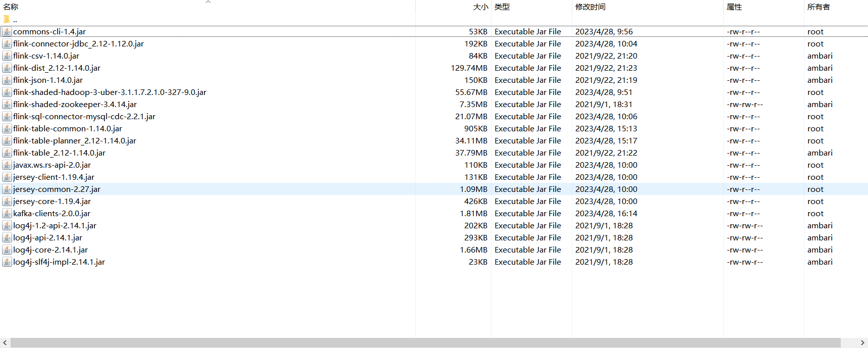868x348 pixels.
Task: Click the 1.09MB size of jersey-common jar
Action: click(x=473, y=189)
